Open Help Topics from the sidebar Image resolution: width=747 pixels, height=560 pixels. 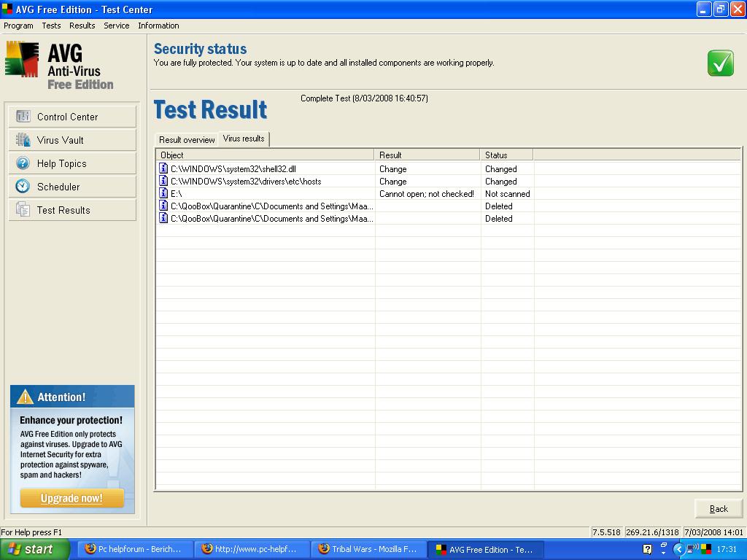(x=72, y=163)
